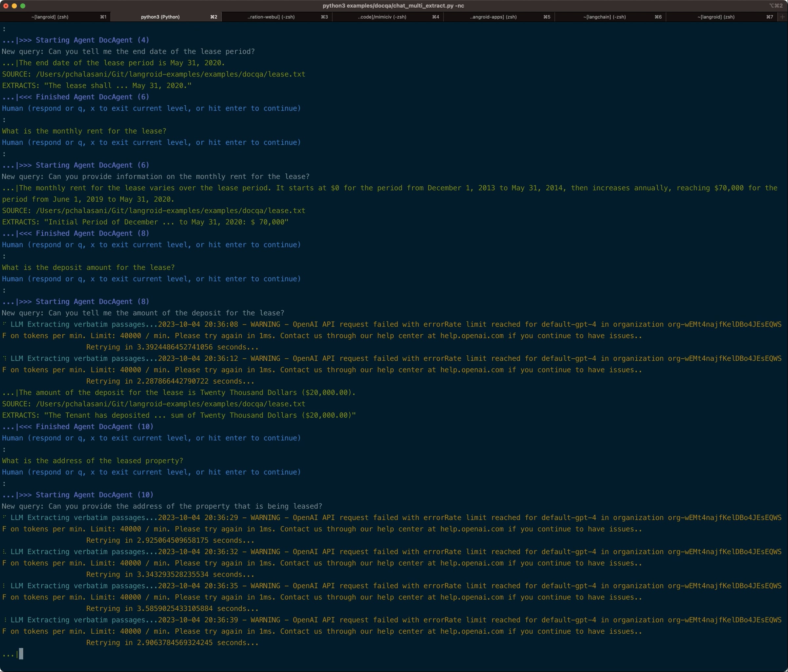Open the ..angroid-apps] (zsh) tab
This screenshot has height=672, width=788.
coord(499,17)
